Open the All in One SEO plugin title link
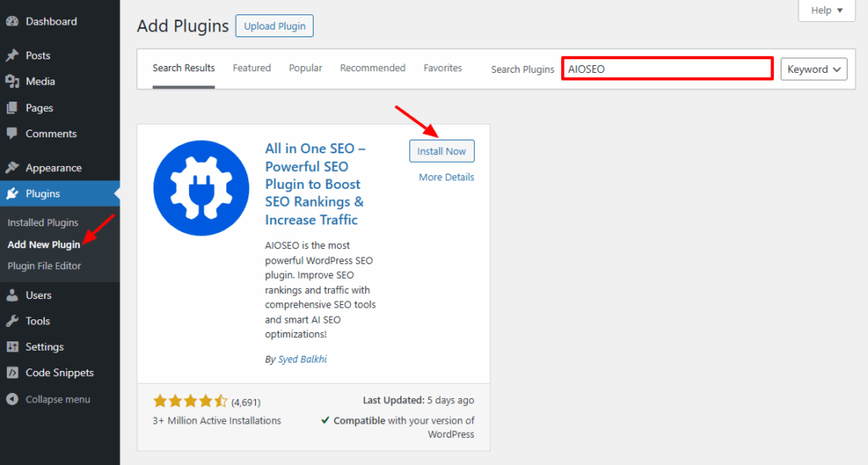The height and width of the screenshot is (465, 868). pos(315,184)
